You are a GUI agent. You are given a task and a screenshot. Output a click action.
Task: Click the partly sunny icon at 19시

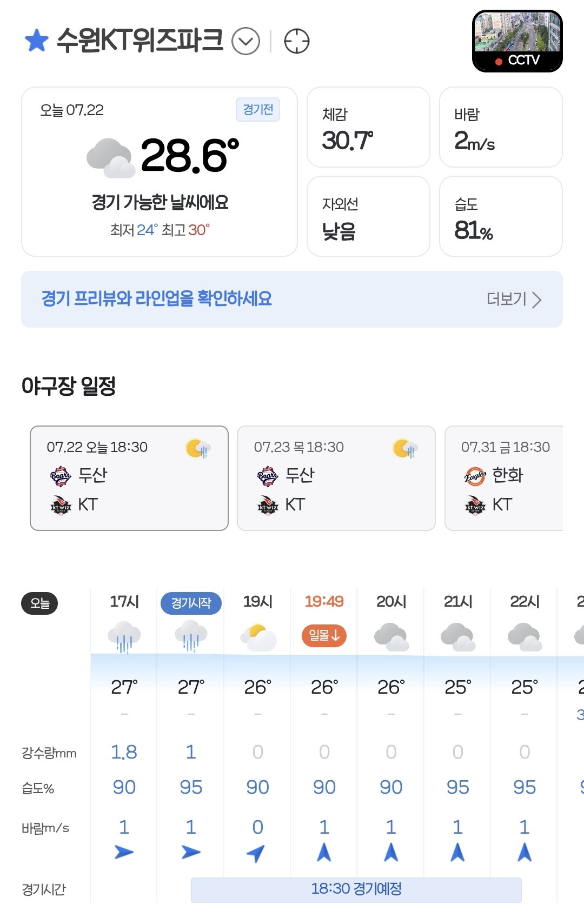click(258, 637)
